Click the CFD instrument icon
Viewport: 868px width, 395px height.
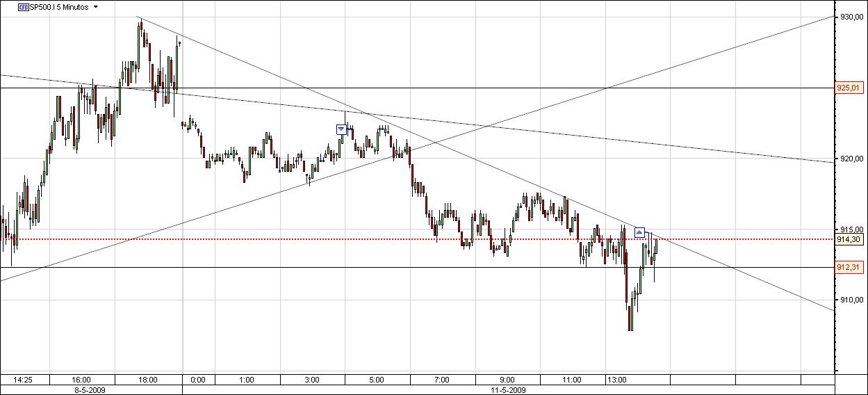click(x=23, y=6)
